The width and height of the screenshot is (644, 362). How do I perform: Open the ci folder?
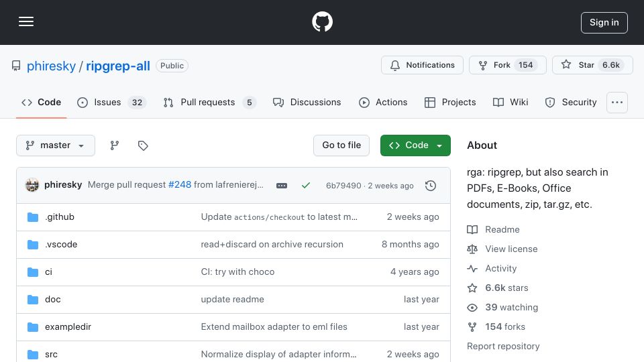[x=48, y=272]
